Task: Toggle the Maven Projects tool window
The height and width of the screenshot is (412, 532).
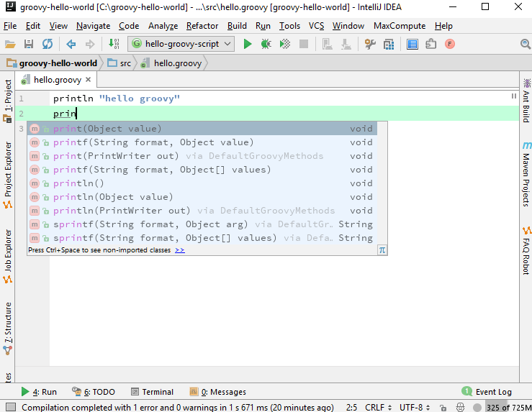Action: point(526,175)
